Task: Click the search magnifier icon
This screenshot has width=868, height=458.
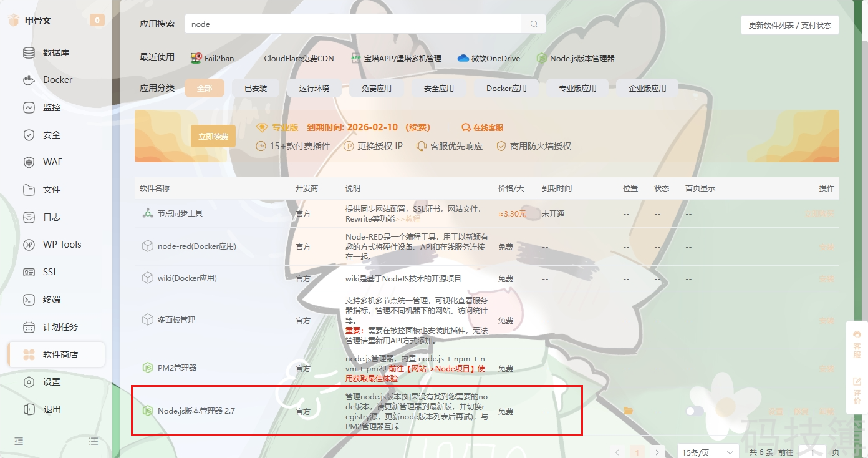Action: pyautogui.click(x=533, y=24)
